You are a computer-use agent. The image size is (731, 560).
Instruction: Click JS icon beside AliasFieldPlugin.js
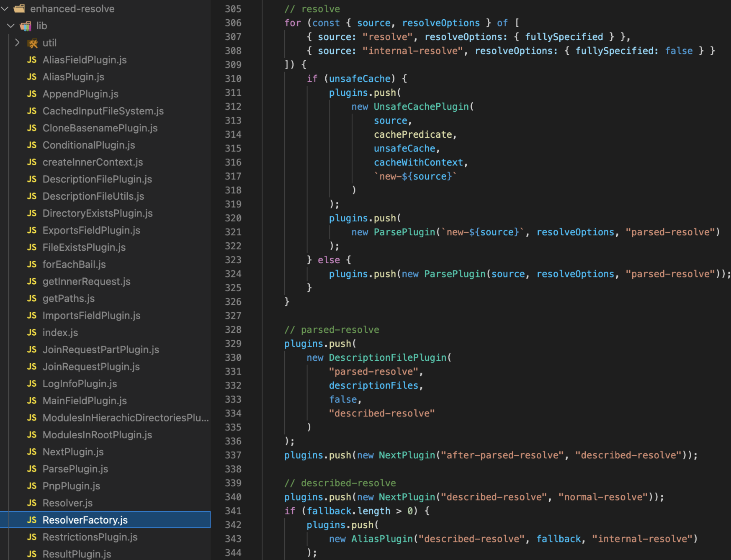[32, 60]
